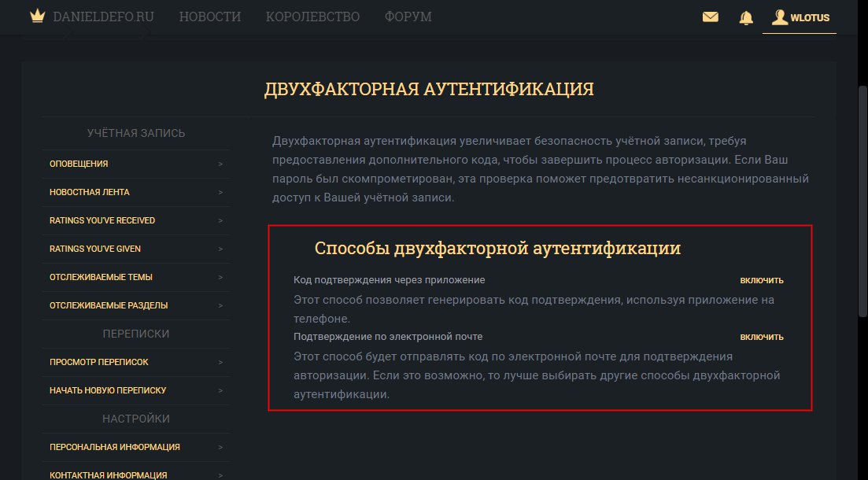Click the Код подтверждения через приложение label
The width and height of the screenshot is (868, 480).
click(x=390, y=280)
